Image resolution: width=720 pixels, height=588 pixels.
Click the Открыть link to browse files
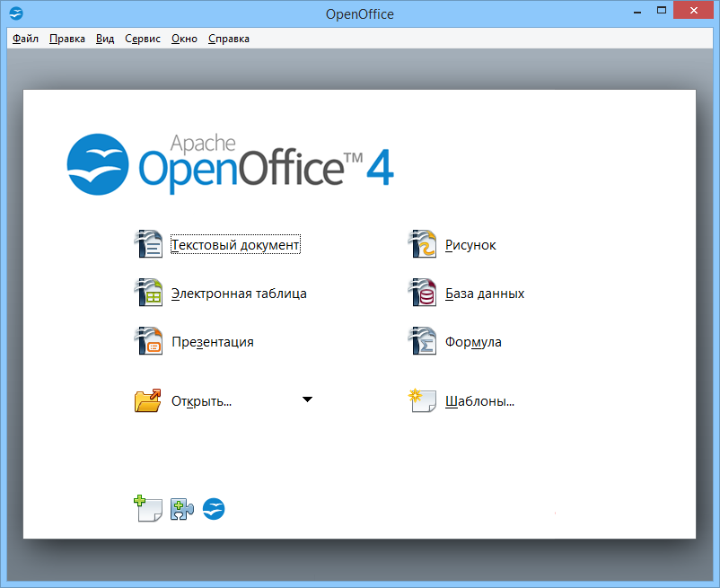pos(199,400)
